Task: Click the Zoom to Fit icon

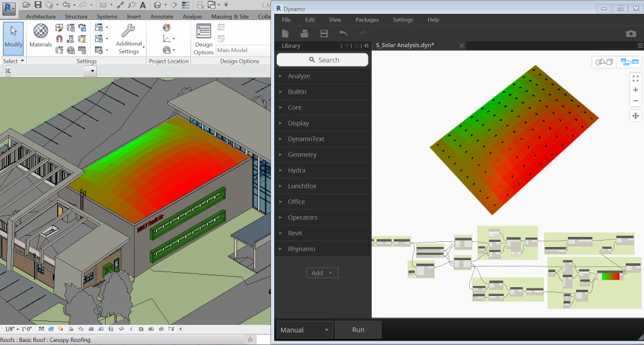Action: click(x=635, y=78)
